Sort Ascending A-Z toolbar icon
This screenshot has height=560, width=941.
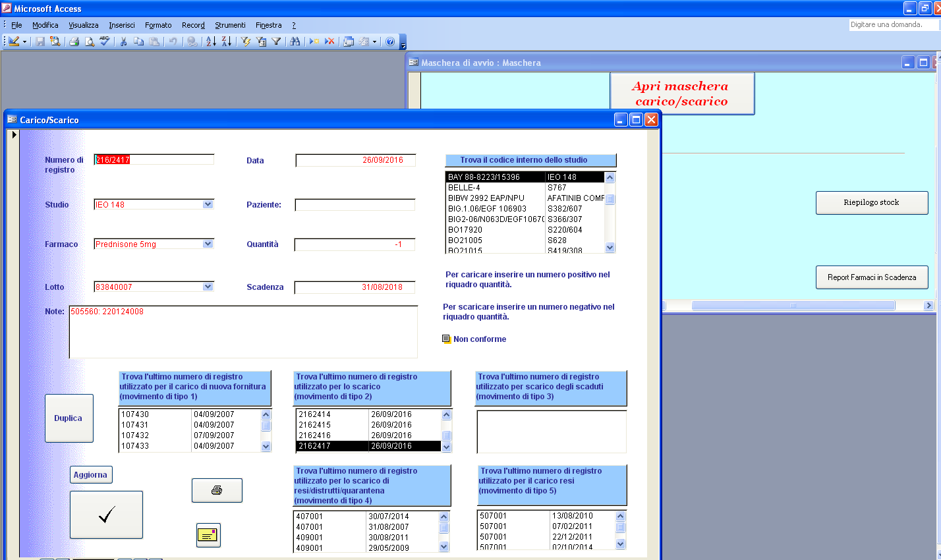pyautogui.click(x=211, y=41)
